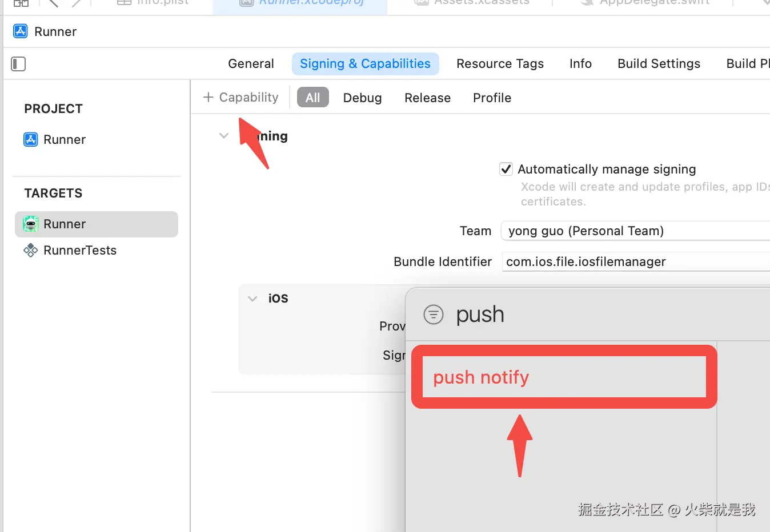Switch to the Assets.xcassets editor tab
This screenshot has width=770, height=532.
point(472,3)
